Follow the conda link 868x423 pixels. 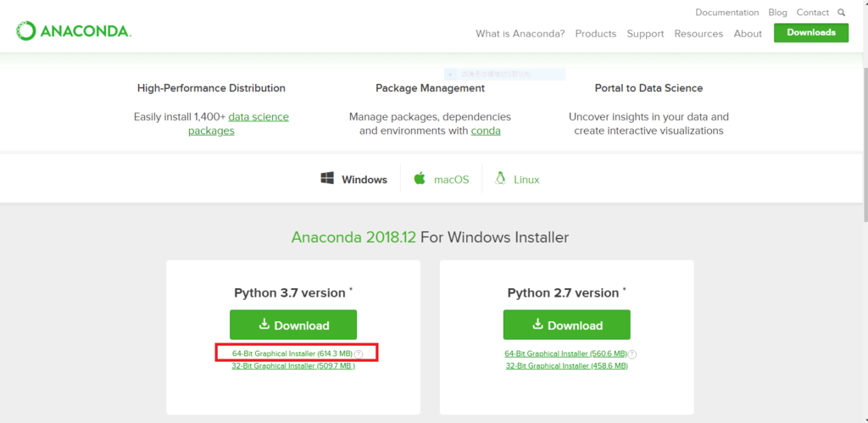(486, 131)
